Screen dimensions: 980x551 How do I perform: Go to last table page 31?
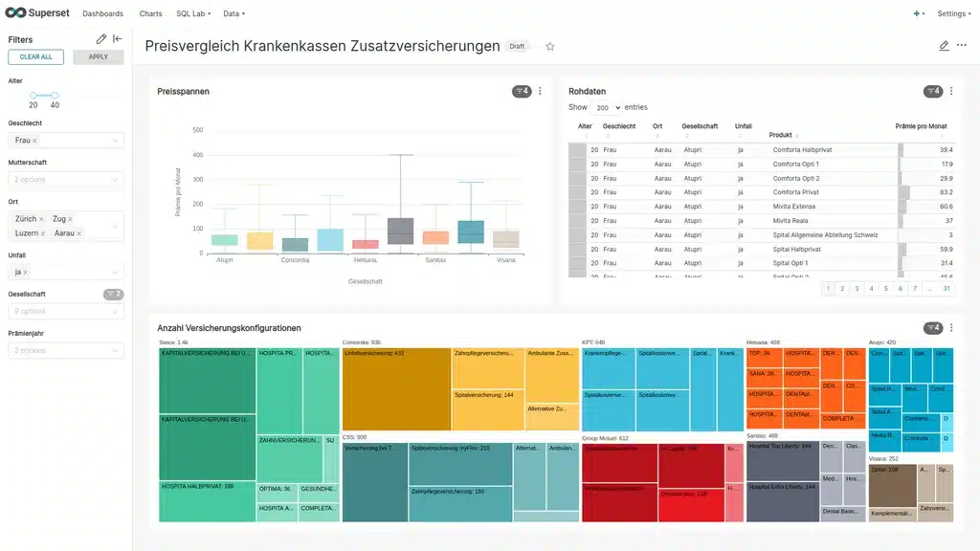tap(947, 289)
